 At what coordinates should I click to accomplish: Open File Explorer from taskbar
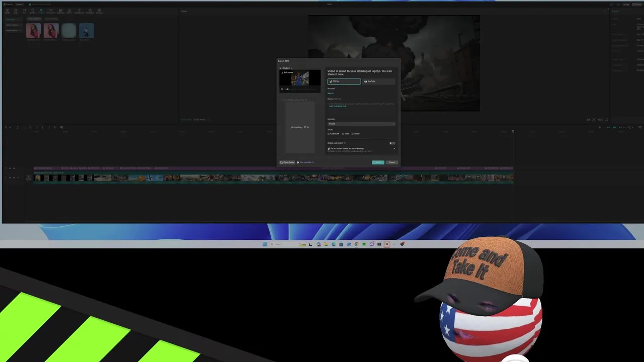pos(326,244)
